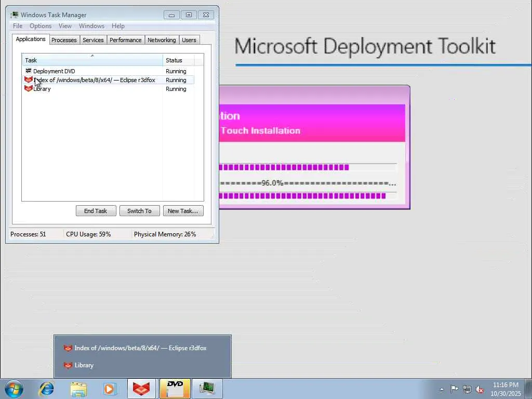Click the fox icon in Index of preview popup

(68, 348)
